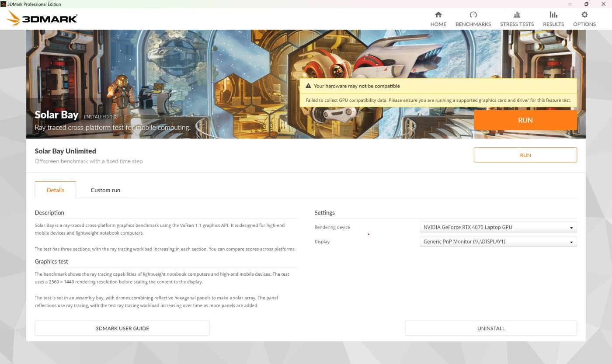Uninstall the Solar Bay test

[491, 328]
